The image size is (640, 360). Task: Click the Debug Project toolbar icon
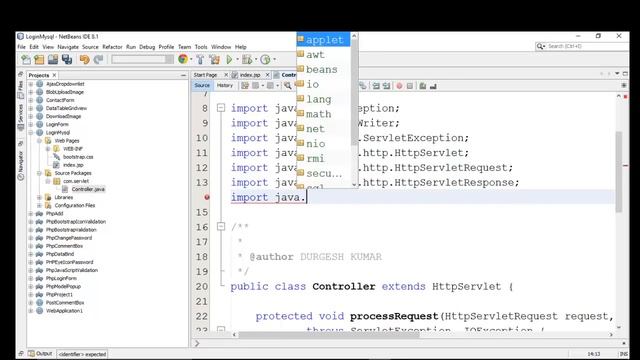(x=247, y=60)
